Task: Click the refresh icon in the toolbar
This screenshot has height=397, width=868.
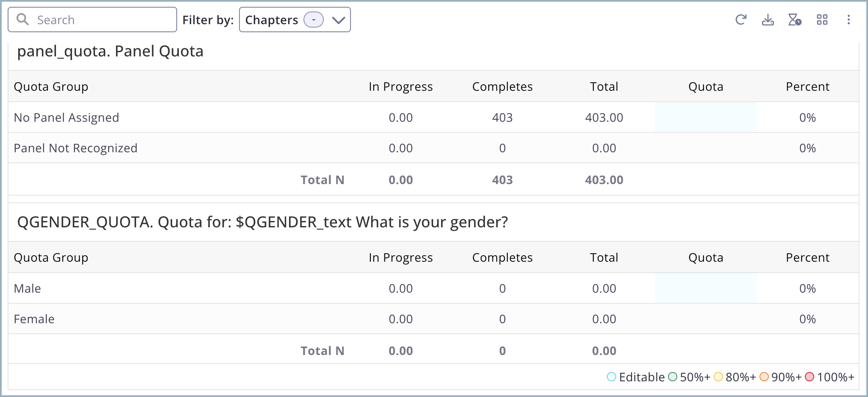Action: coord(741,20)
